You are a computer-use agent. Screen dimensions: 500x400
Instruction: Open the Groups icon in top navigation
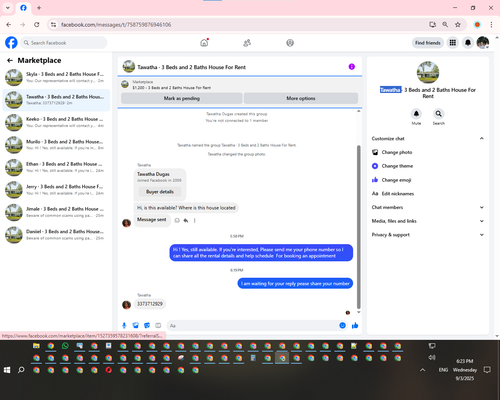290,43
